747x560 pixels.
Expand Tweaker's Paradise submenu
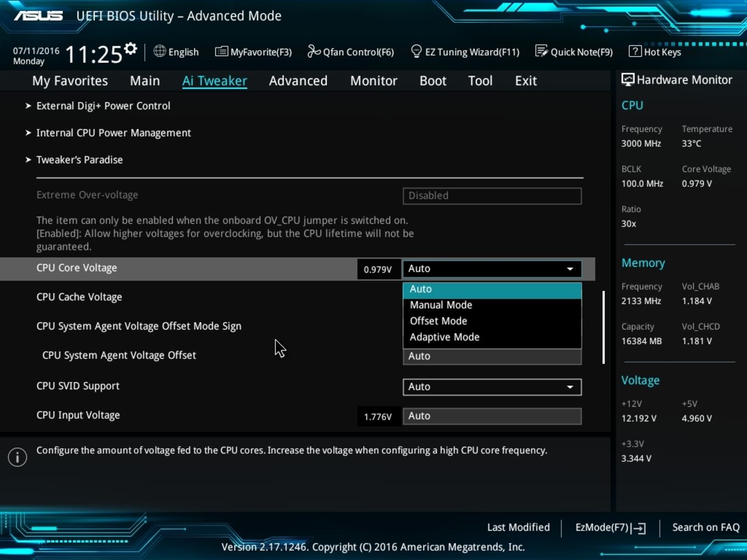point(80,160)
